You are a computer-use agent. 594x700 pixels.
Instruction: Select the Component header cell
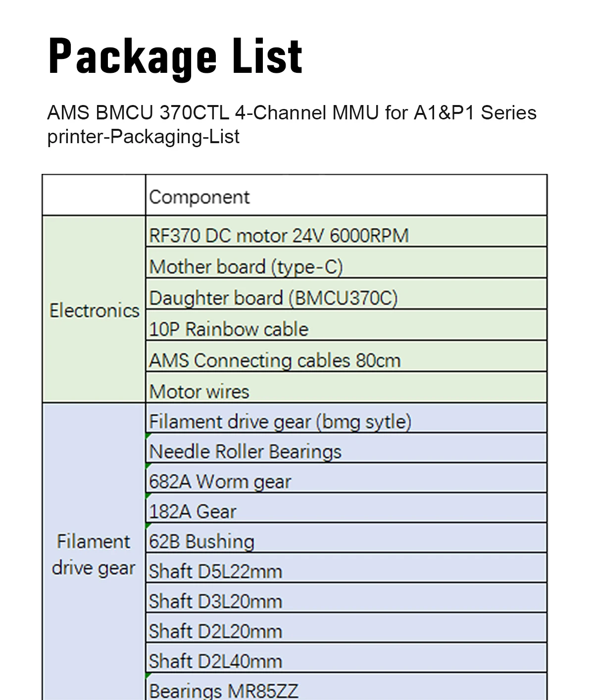tap(346, 195)
